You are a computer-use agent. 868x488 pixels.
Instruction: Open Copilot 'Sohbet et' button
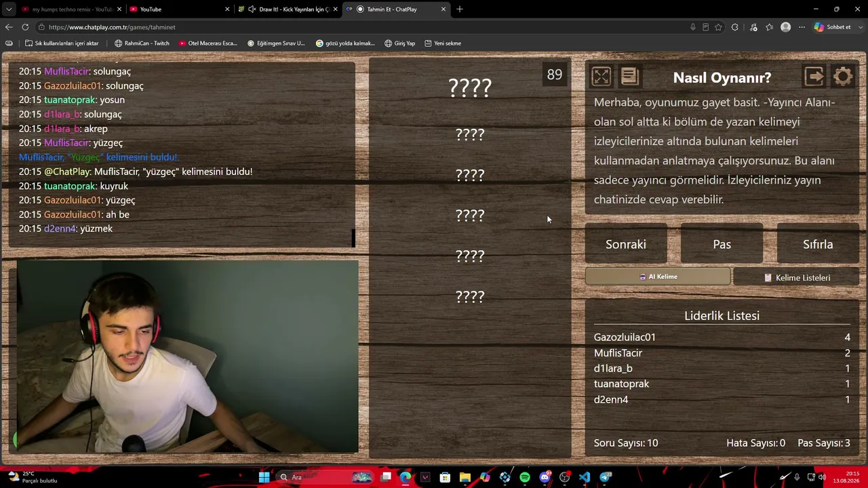pos(833,27)
